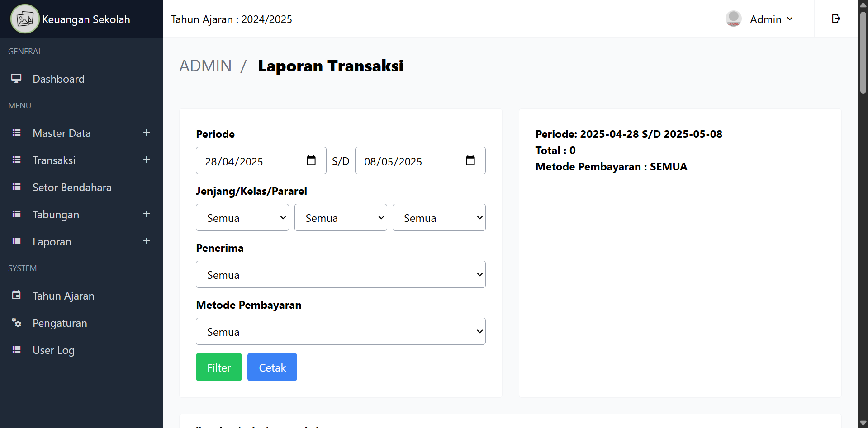Expand the Transaksi submenu plus sign

coord(147,160)
